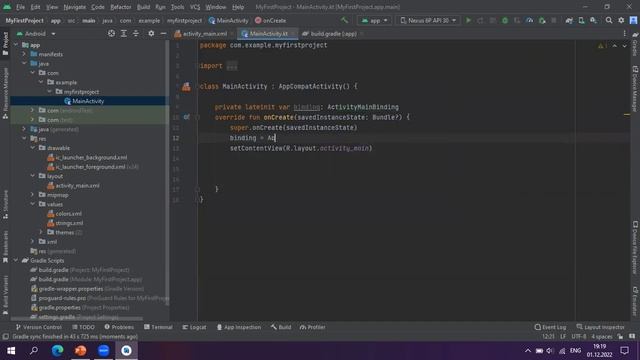Open the Event Log
This screenshot has height=360, width=640.
(x=550, y=327)
